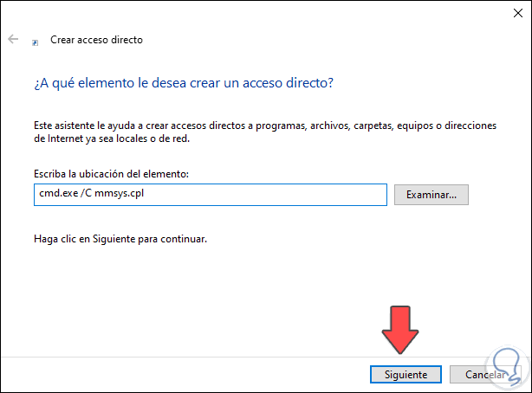This screenshot has height=393, width=532.
Task: Cancel the wizard with the Cancelar button
Action: [x=485, y=375]
